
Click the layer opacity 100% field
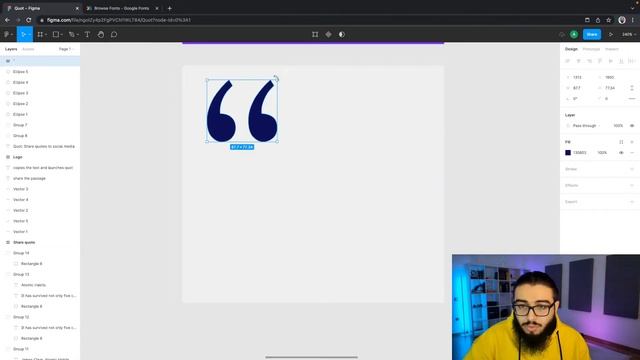pos(618,126)
